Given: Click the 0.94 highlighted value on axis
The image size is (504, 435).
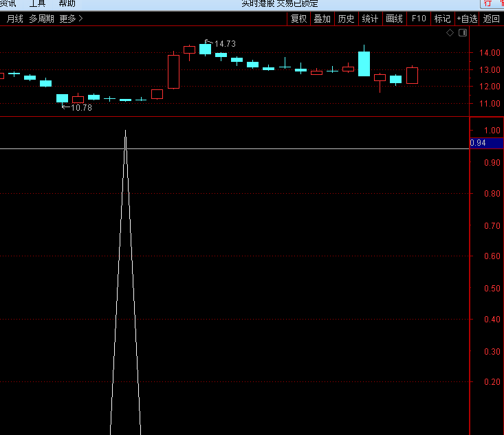Looking at the screenshot, I should point(486,143).
